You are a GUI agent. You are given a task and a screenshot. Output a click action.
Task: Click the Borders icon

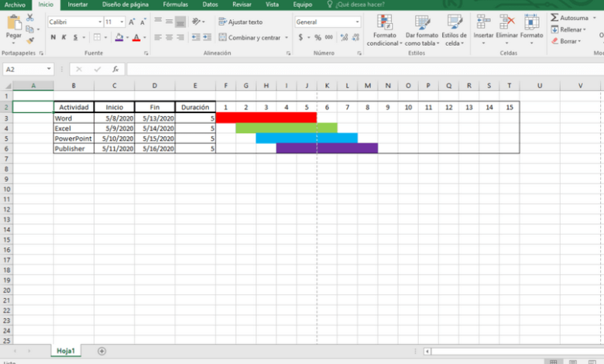tap(97, 37)
